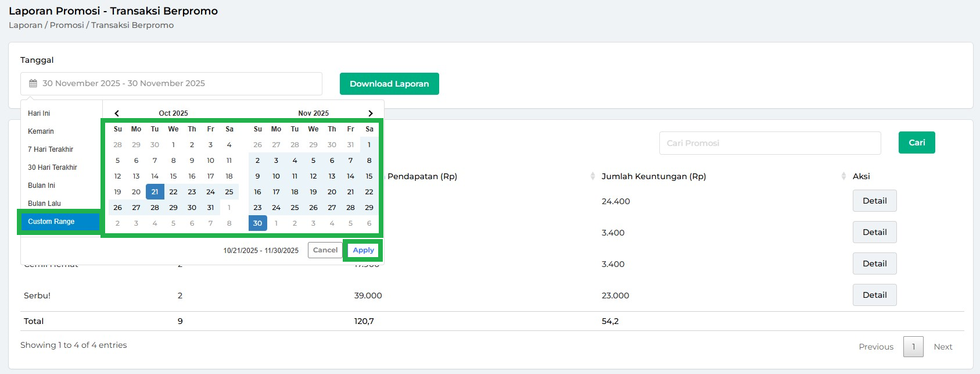
Task: Sort using arrows left of Aksi
Action: [843, 176]
